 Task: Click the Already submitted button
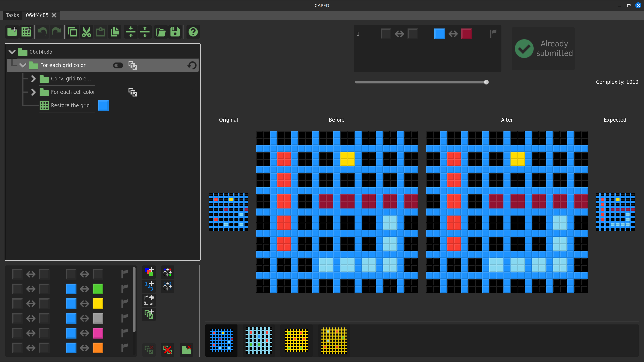(543, 48)
